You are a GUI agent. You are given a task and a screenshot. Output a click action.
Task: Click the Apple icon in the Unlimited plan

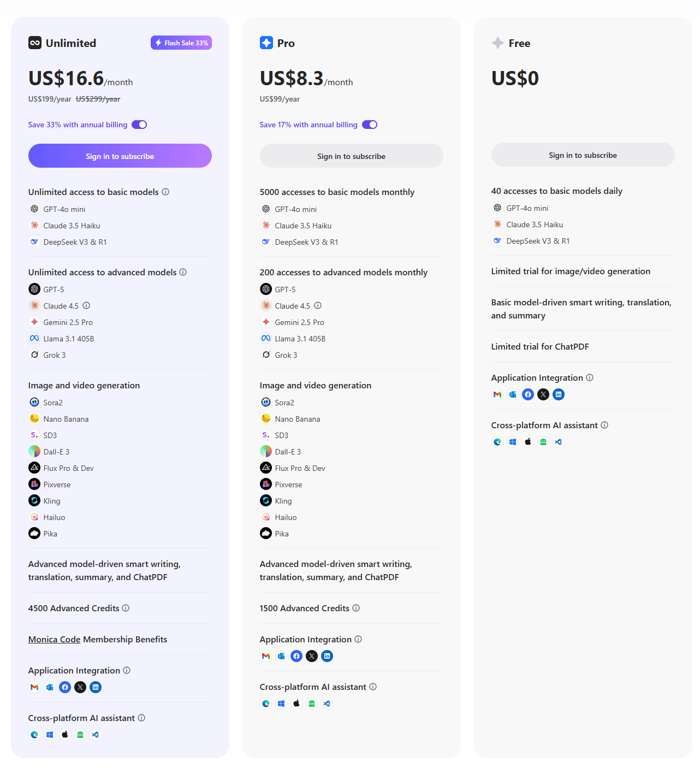(x=65, y=735)
